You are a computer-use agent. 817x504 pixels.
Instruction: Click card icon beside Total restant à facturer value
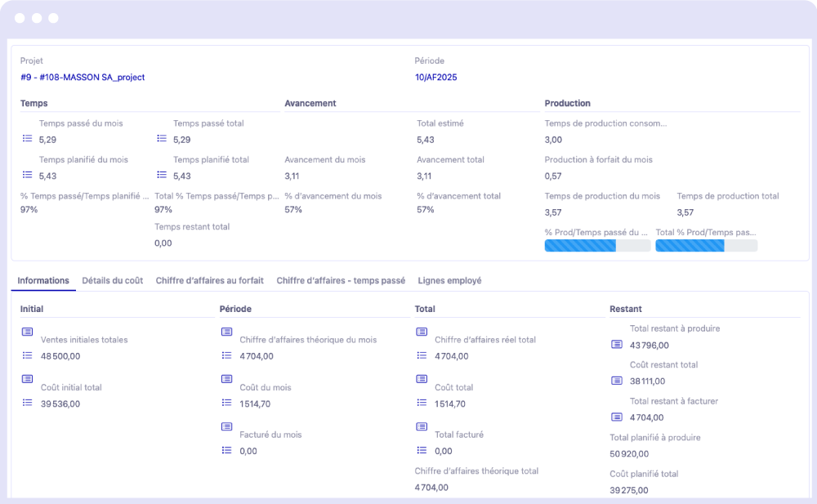[617, 417]
